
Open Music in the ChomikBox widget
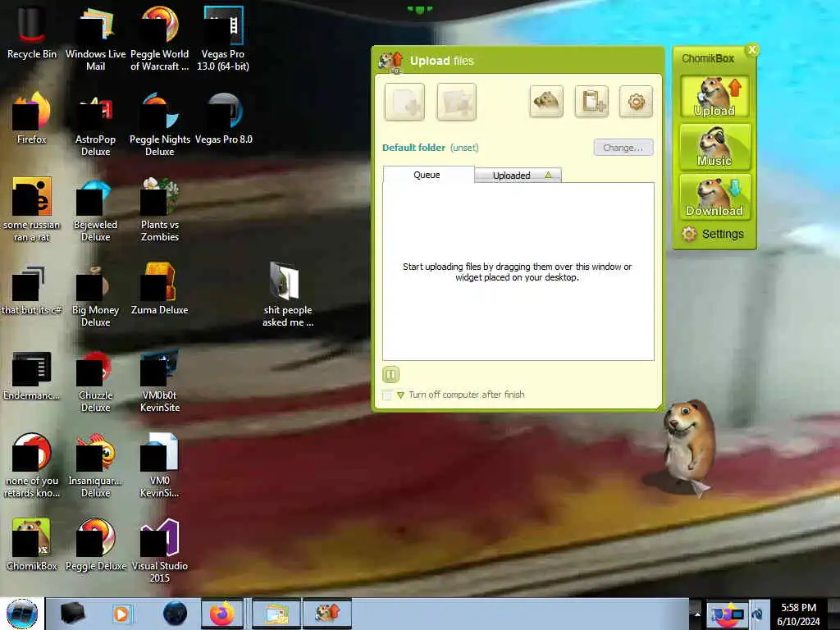(x=714, y=147)
